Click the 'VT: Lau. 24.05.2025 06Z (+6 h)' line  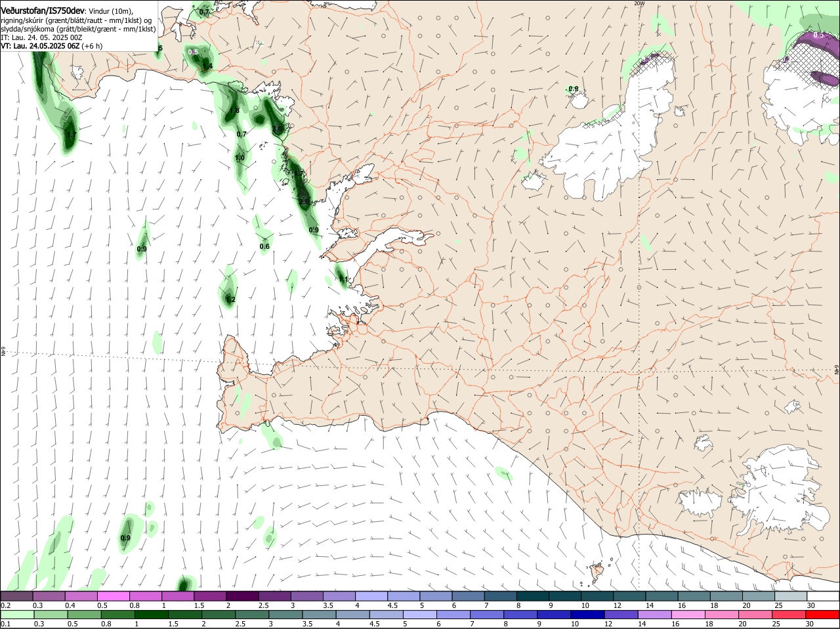coord(51,46)
